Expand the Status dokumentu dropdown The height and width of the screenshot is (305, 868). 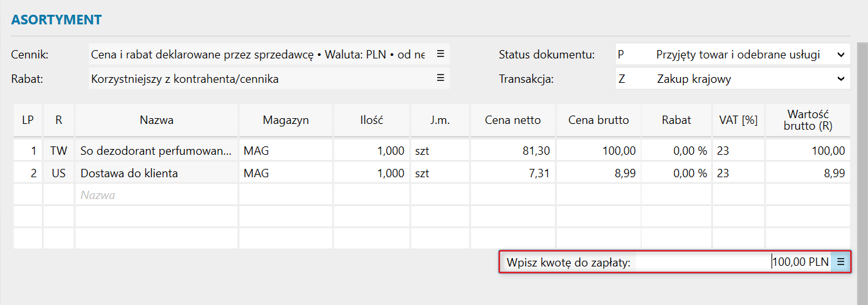point(841,55)
